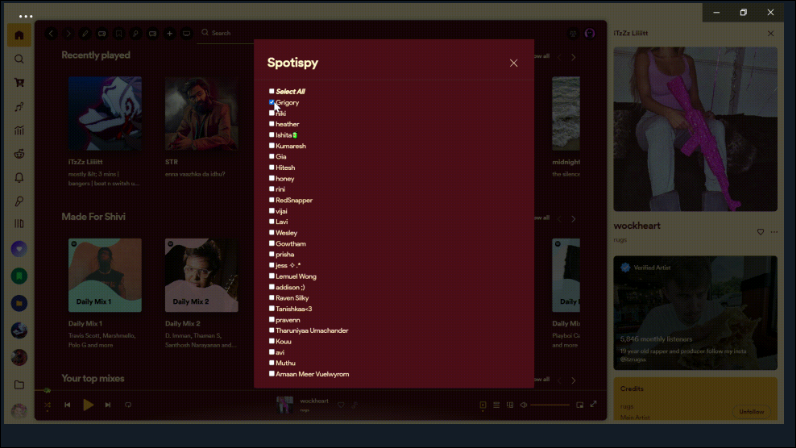Click next chevron in Made For Shivi row
796x448 pixels.
[573, 219]
